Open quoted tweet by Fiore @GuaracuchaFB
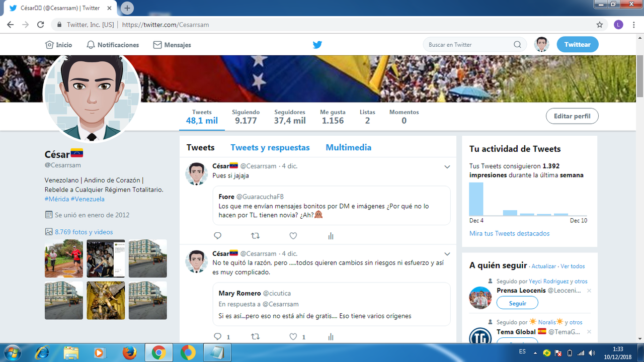The width and height of the screenshot is (644, 362). [x=331, y=205]
